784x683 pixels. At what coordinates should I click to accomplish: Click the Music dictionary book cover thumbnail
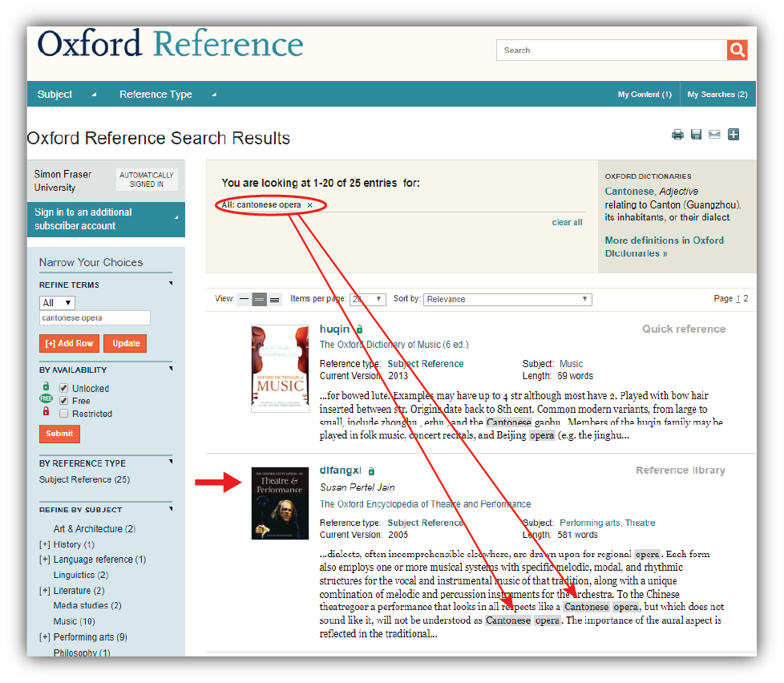280,369
